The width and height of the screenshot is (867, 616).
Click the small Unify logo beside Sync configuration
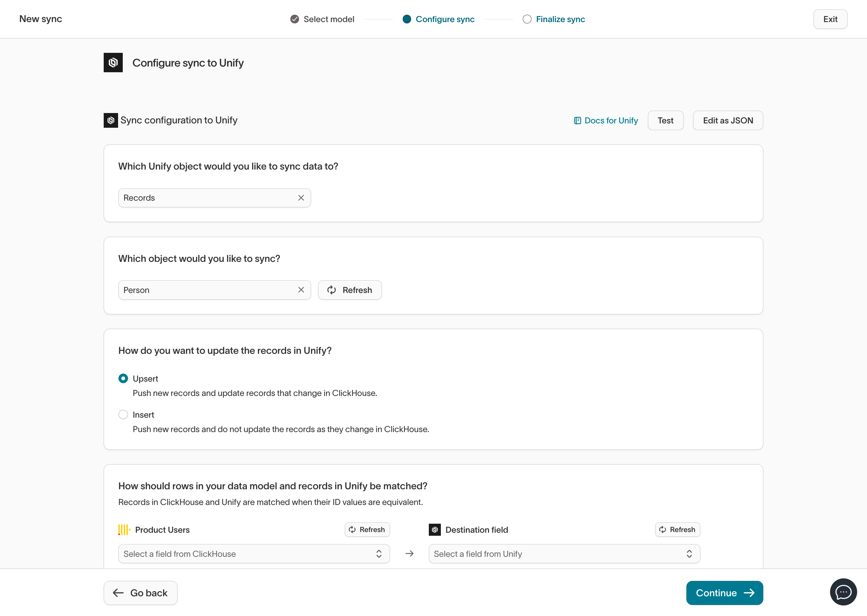point(110,120)
